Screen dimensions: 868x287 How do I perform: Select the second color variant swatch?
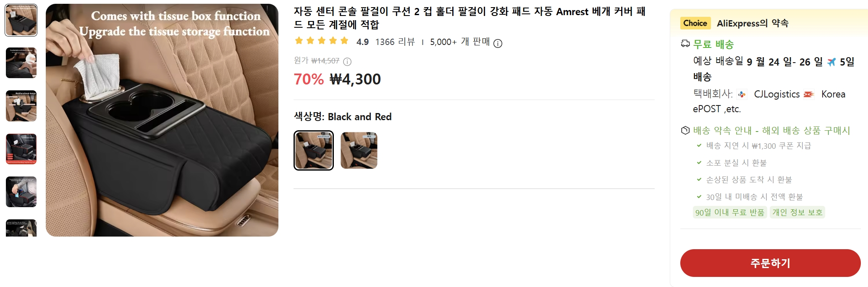[359, 150]
